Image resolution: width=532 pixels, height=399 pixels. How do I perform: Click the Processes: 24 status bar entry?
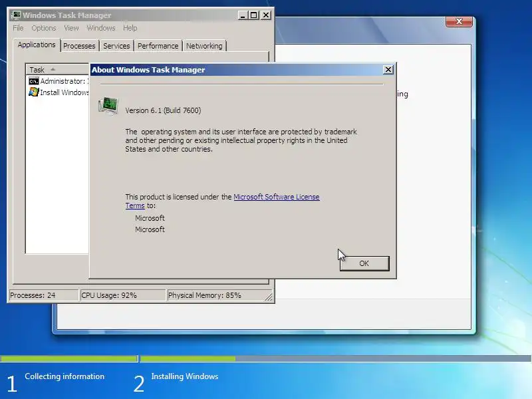(43, 295)
